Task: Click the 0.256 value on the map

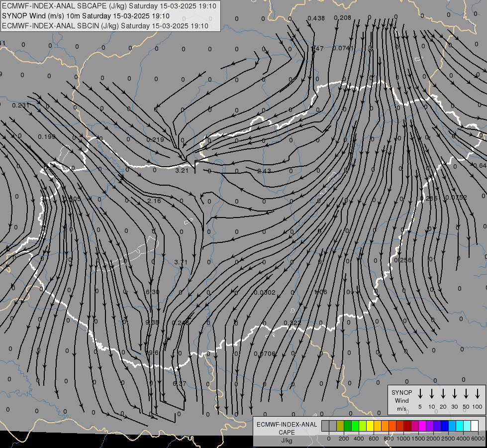Action: 402,260
